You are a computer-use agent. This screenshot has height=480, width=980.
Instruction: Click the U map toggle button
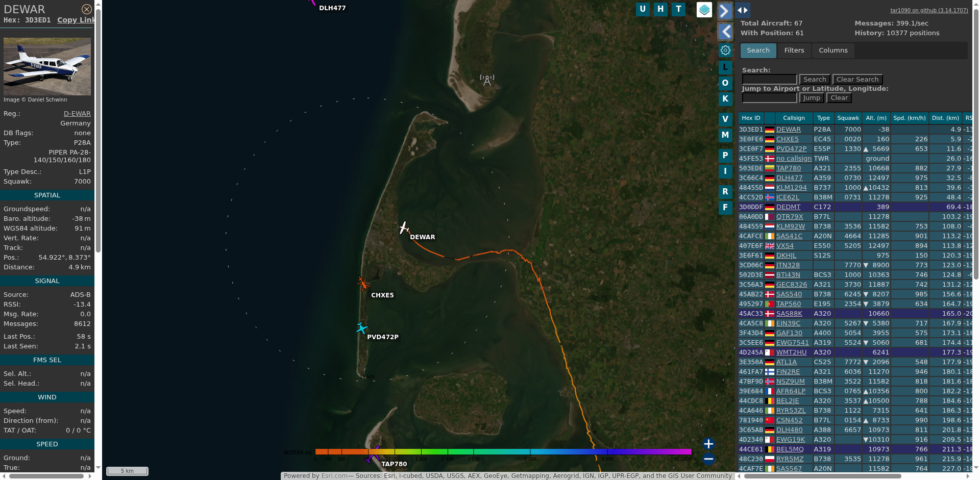[643, 9]
